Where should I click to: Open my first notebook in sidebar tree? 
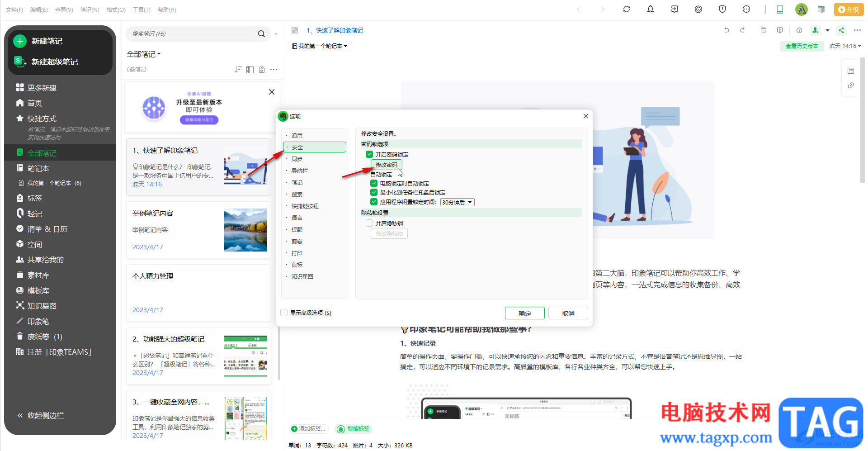coord(50,183)
